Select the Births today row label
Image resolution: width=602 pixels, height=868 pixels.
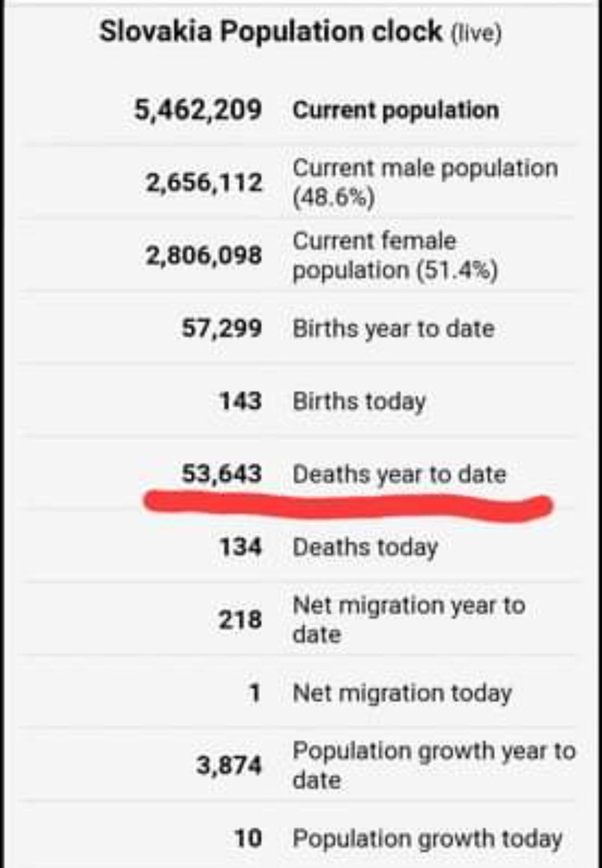pos(360,401)
